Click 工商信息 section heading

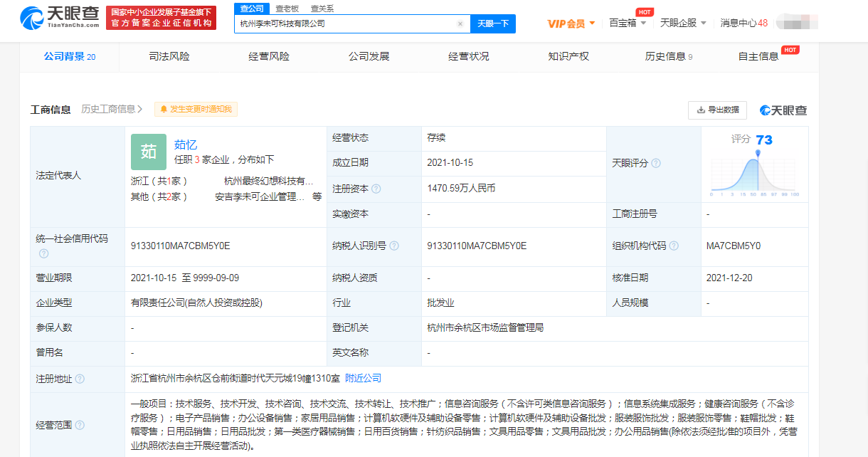[51, 110]
